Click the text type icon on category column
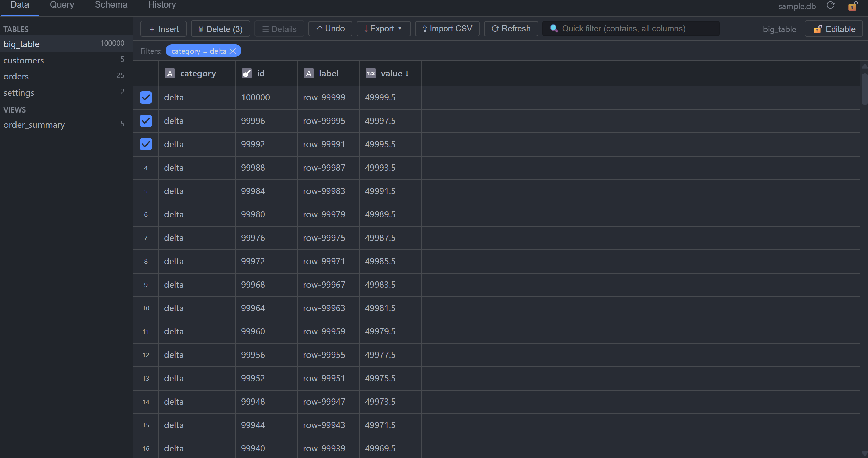 [170, 73]
